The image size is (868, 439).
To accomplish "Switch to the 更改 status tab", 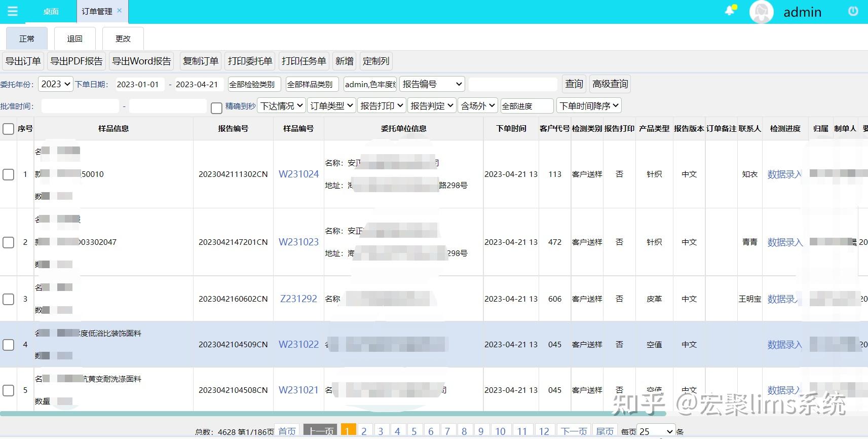I will point(123,39).
